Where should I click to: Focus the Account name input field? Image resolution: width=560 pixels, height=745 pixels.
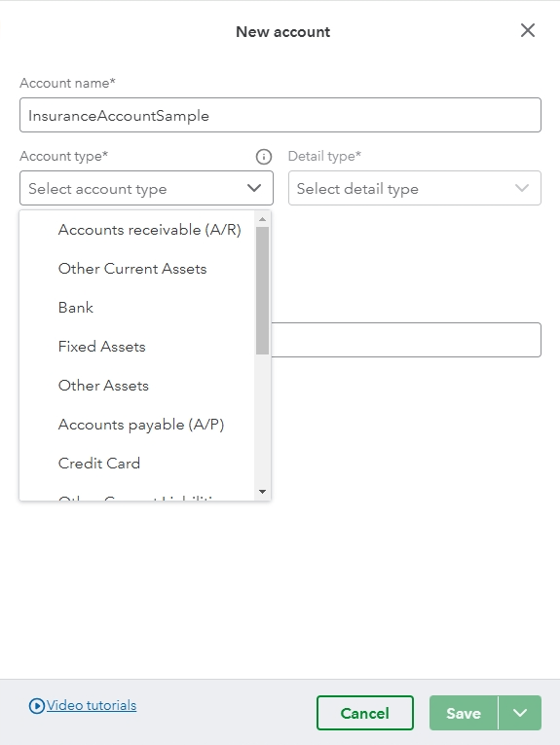click(280, 115)
